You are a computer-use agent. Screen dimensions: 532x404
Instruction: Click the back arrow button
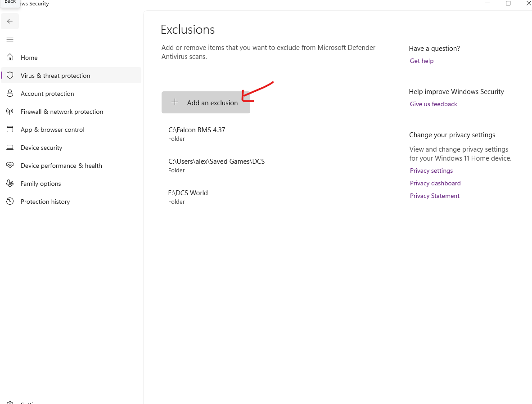point(10,21)
